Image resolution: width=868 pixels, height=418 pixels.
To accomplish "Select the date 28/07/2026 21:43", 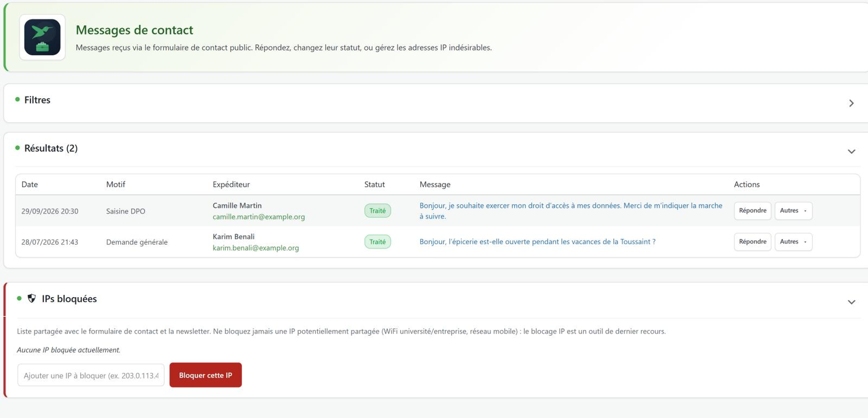I will [50, 242].
